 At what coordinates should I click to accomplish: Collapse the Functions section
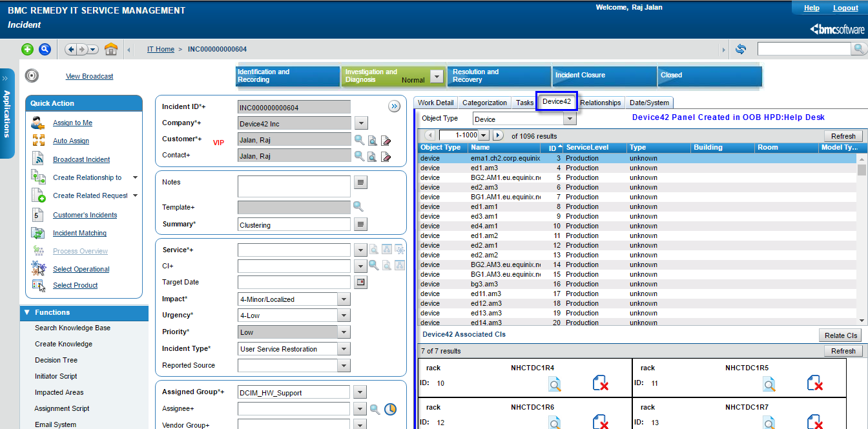[27, 312]
